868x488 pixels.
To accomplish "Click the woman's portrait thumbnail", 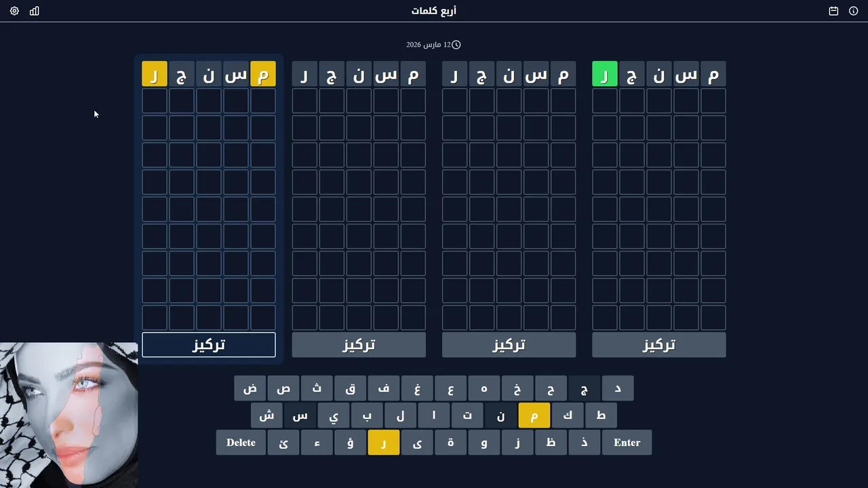I will 68,415.
